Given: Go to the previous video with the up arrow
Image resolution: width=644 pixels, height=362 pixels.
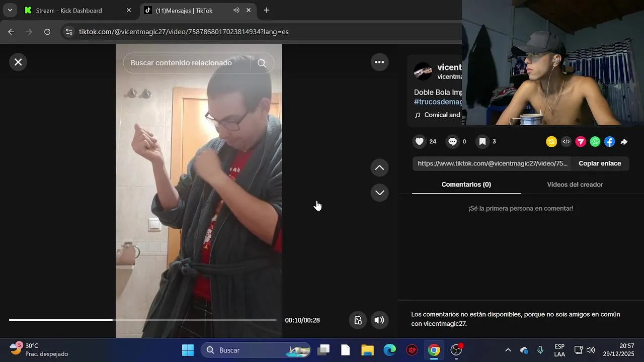Looking at the screenshot, I should tap(379, 167).
